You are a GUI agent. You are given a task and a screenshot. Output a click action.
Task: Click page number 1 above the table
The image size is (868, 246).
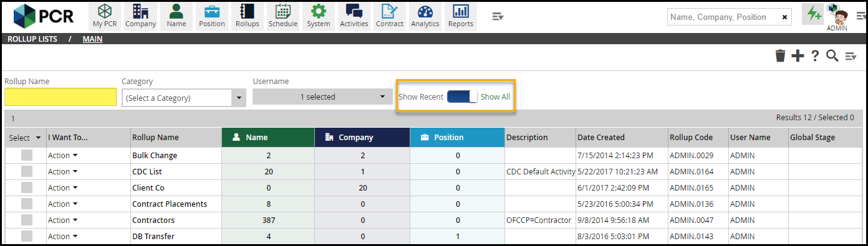[13, 118]
